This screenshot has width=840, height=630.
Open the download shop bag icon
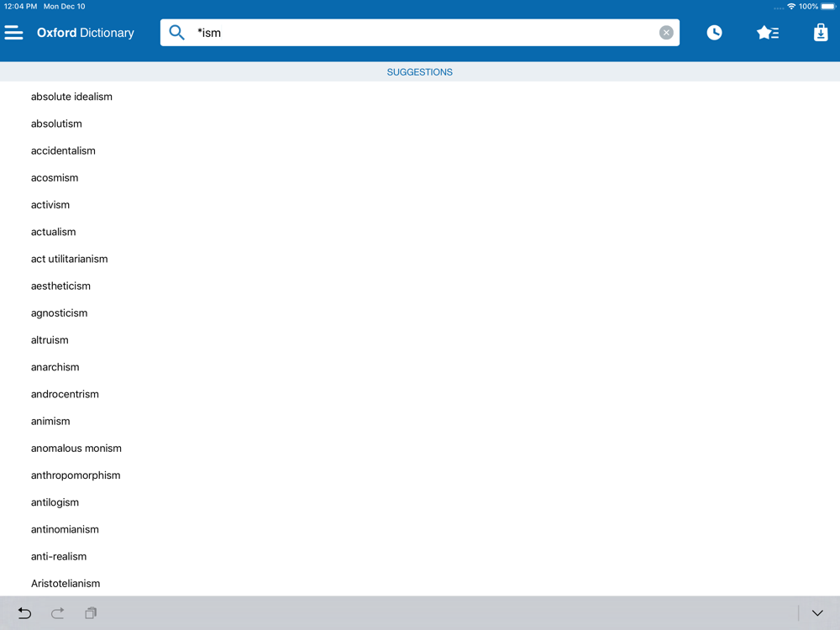821,33
